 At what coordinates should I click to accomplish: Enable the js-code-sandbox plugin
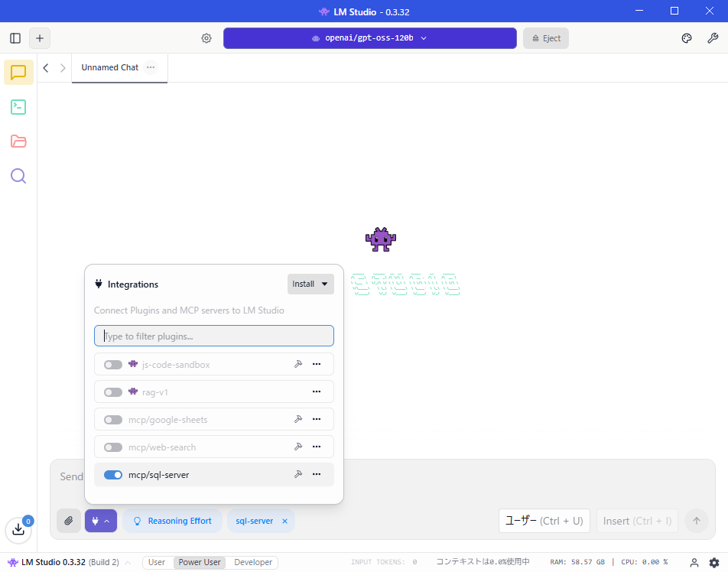coord(113,364)
